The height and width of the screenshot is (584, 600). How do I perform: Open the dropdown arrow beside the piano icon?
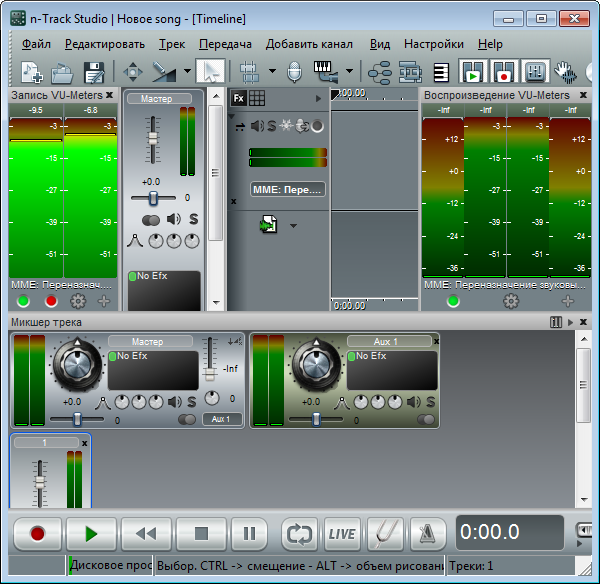coord(349,72)
